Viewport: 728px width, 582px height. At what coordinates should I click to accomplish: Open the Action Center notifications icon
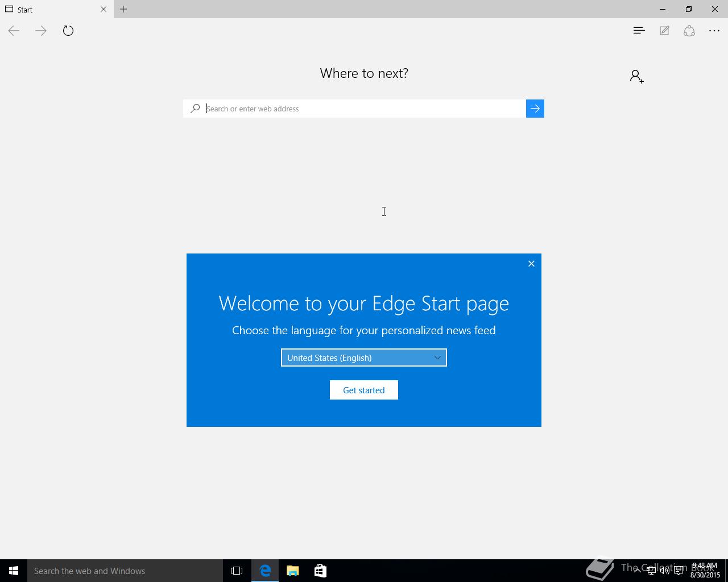(x=679, y=571)
